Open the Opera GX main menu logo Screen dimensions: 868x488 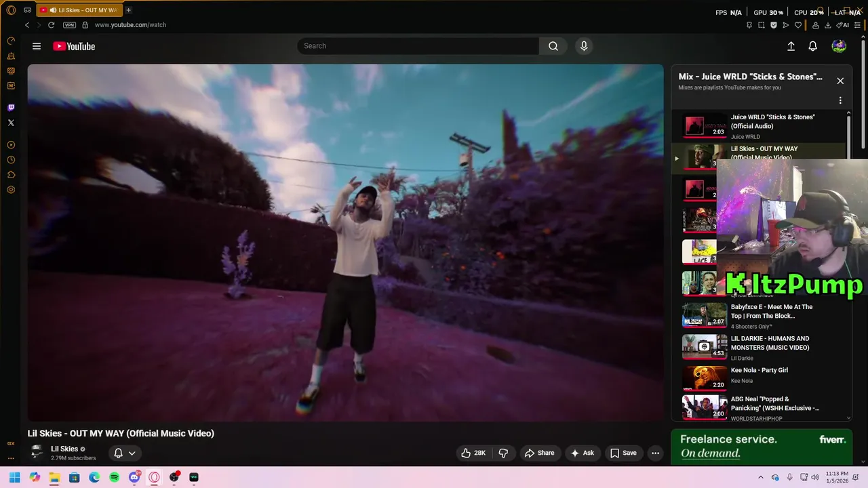[x=11, y=10]
